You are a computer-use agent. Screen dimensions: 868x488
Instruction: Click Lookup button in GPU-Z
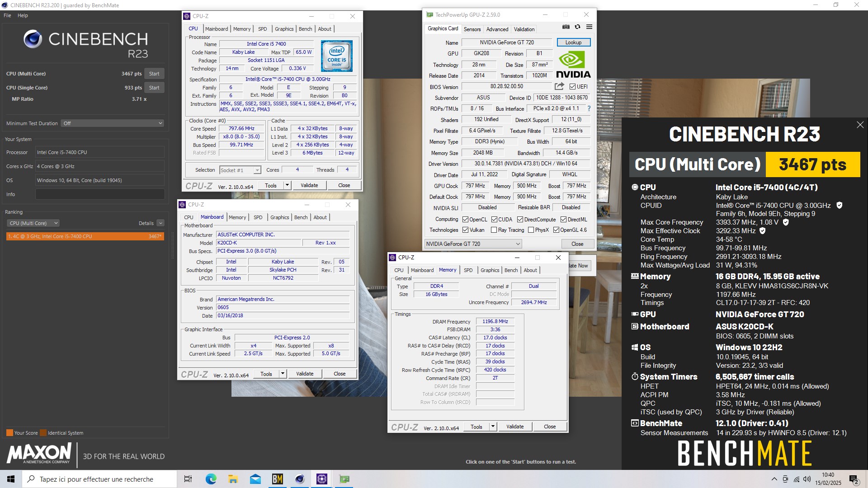[x=573, y=42]
